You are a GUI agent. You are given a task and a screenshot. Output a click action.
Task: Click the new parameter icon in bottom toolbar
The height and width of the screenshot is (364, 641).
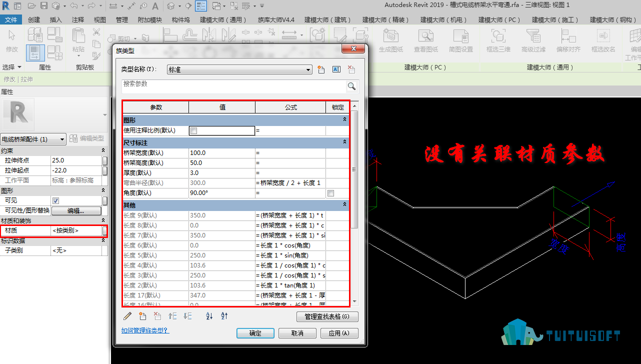click(x=142, y=316)
